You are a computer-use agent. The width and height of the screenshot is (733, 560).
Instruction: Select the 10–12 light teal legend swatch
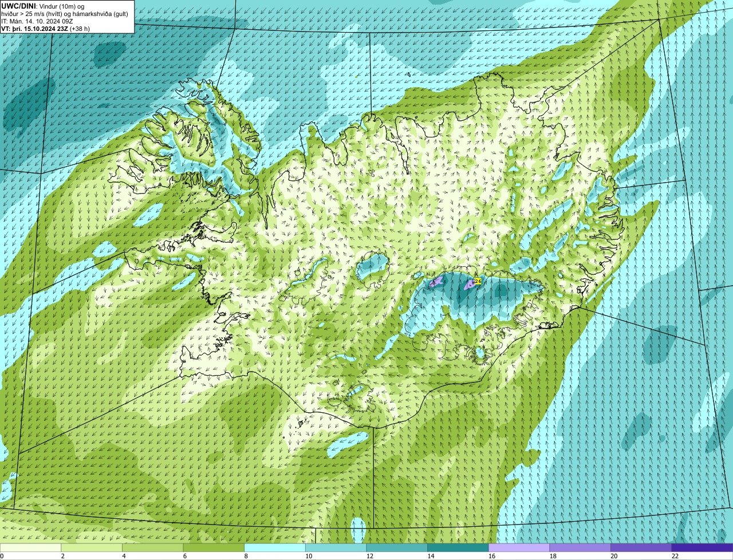point(336,547)
